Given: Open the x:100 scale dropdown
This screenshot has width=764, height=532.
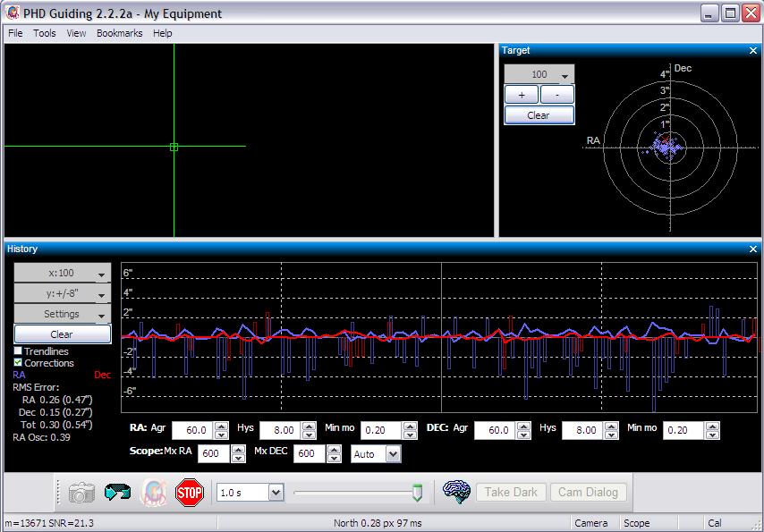Looking at the screenshot, I should coord(63,273).
